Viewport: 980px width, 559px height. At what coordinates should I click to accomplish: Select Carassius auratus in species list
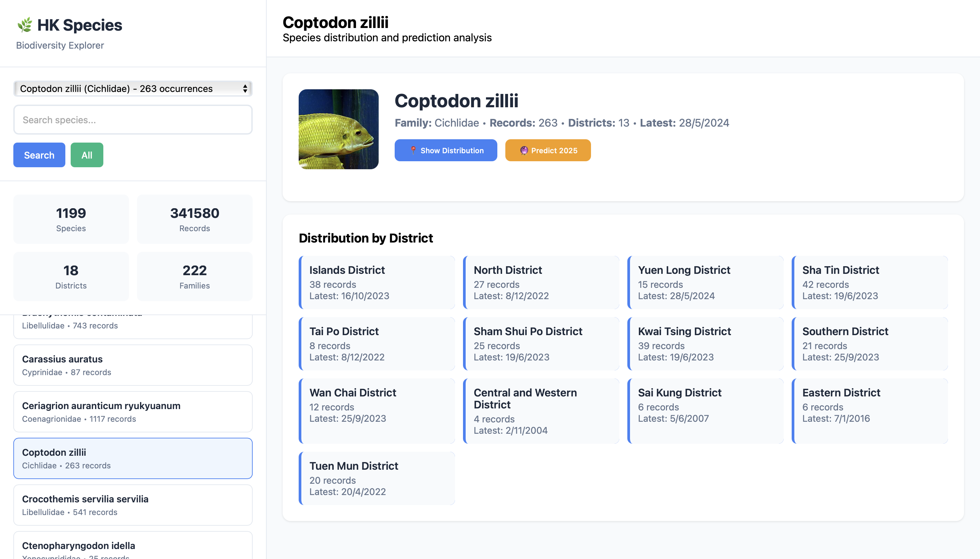(133, 365)
